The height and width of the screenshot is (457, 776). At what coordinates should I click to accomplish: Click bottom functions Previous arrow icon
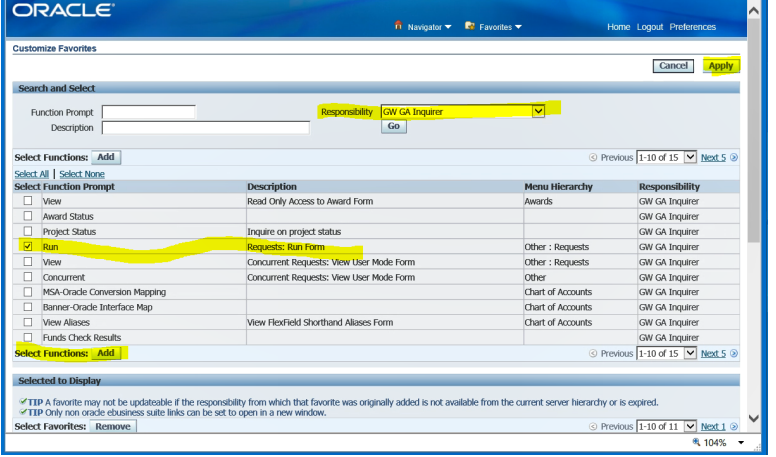593,354
